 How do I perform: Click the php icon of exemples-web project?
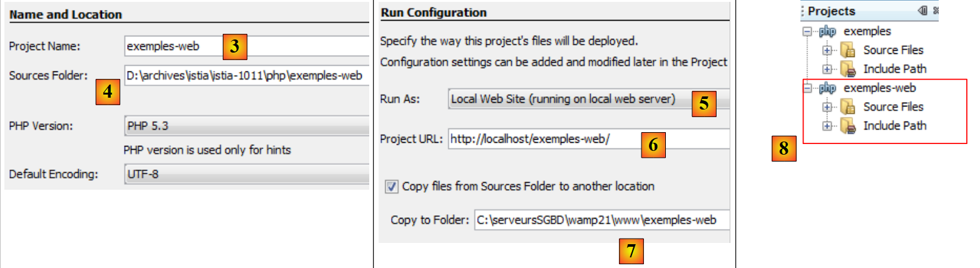[827, 88]
